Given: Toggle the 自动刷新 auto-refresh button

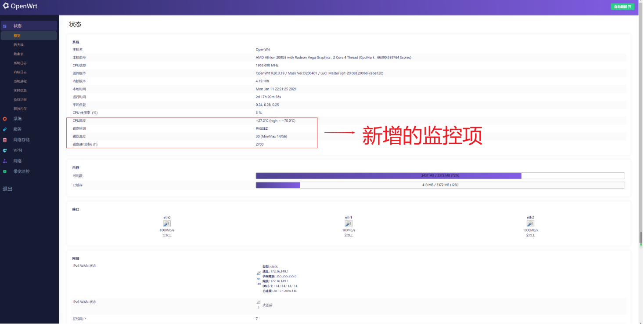Looking at the screenshot, I should [x=622, y=7].
